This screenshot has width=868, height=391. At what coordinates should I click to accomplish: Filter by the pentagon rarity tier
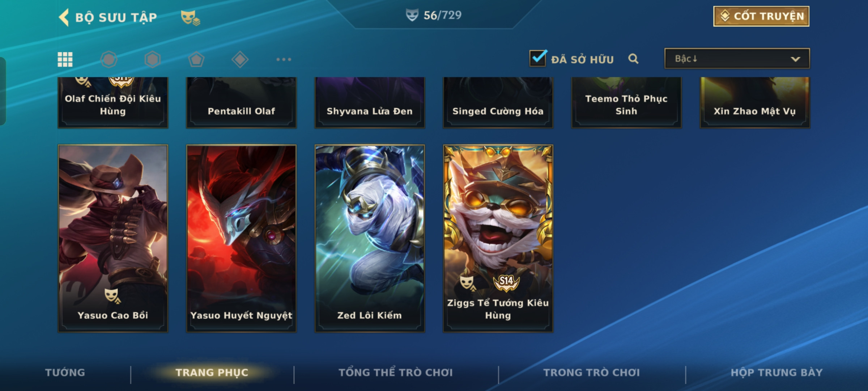pyautogui.click(x=196, y=59)
